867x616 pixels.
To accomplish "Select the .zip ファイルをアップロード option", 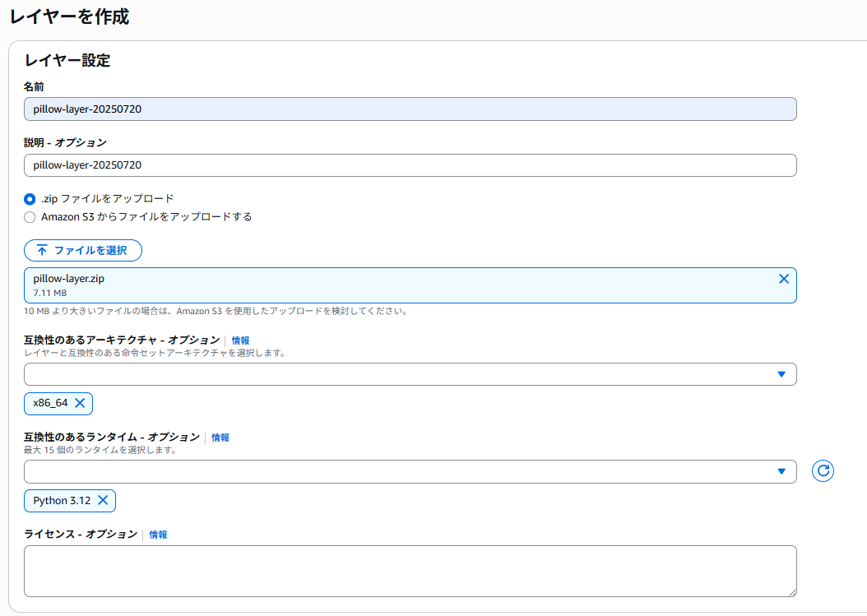I will pos(30,199).
